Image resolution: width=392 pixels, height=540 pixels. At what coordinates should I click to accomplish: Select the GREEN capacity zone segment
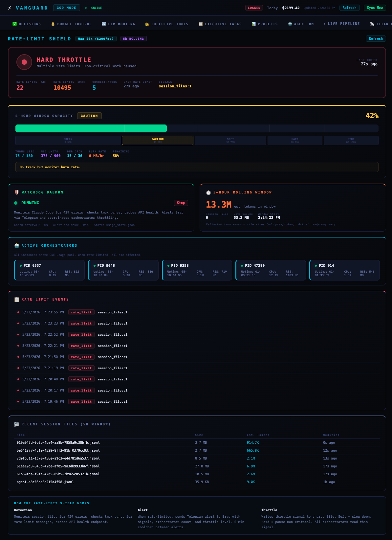click(x=68, y=140)
